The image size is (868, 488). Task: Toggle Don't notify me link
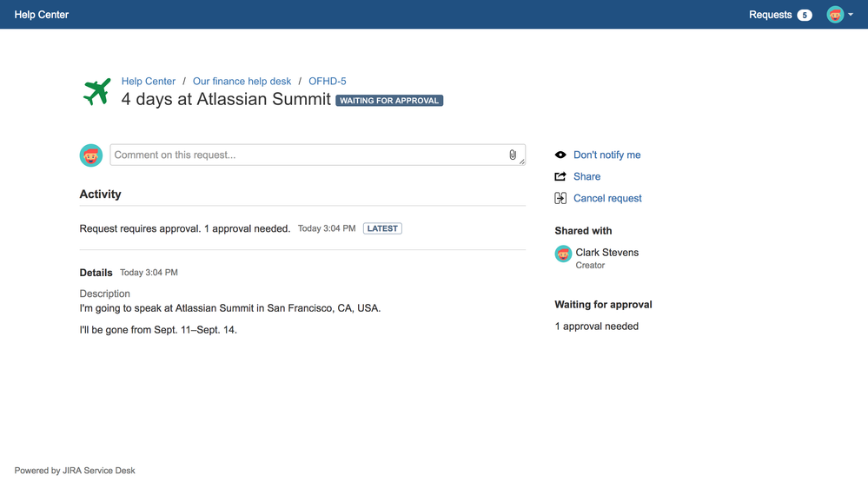606,155
